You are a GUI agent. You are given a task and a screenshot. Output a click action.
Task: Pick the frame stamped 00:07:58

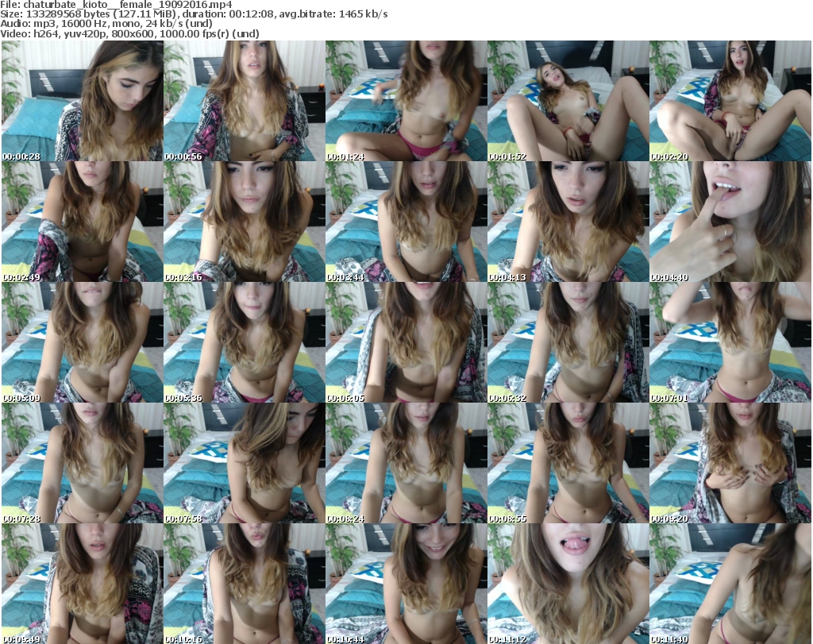point(245,464)
